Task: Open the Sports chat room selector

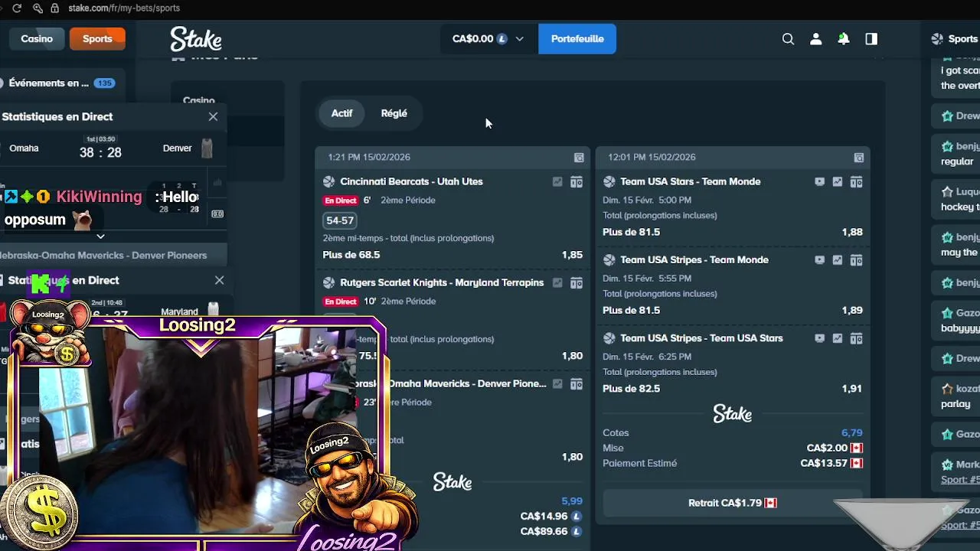Action: pos(955,38)
